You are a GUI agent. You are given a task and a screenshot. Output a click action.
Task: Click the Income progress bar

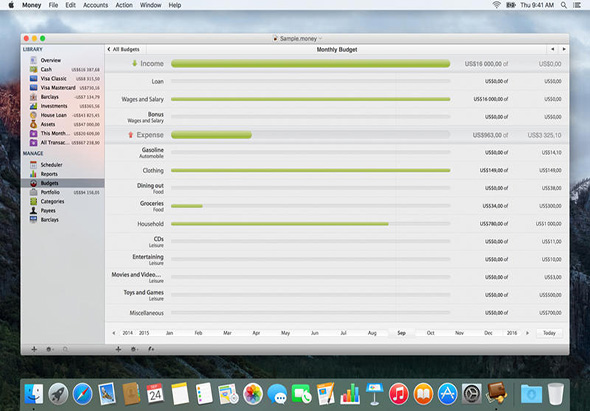click(x=310, y=64)
